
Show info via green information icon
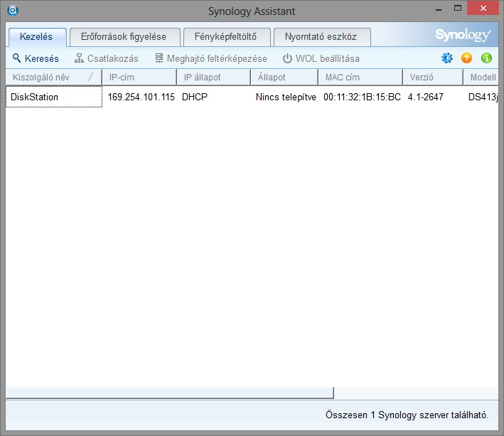[x=486, y=58]
